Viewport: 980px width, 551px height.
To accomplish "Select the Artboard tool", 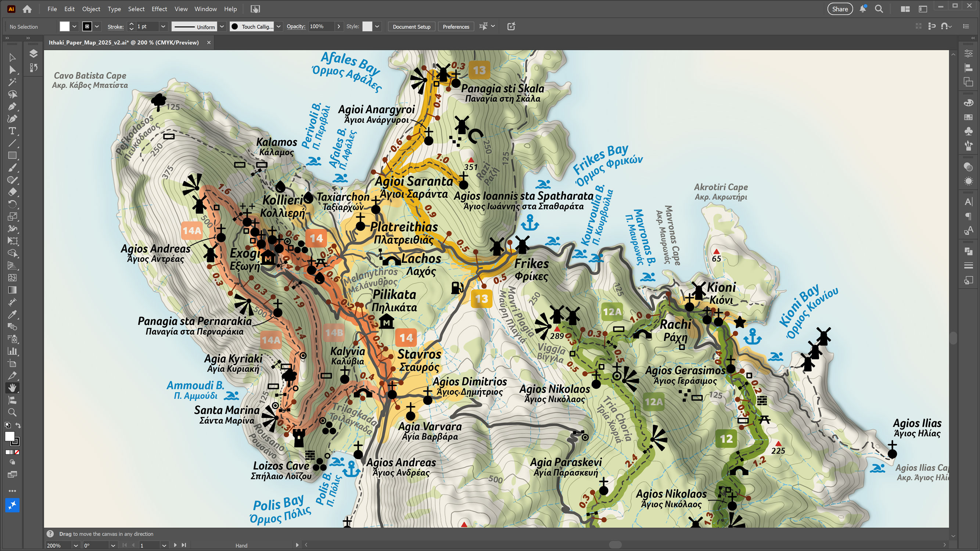I will pos(12,364).
